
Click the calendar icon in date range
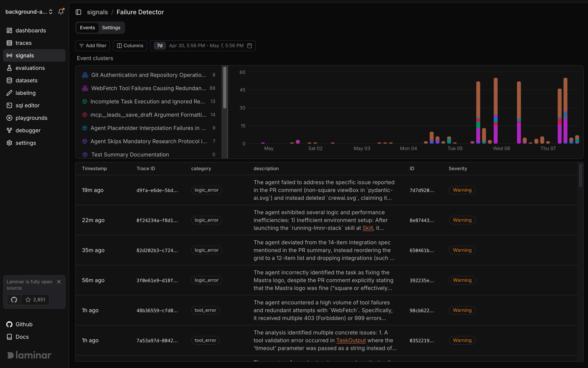(249, 45)
